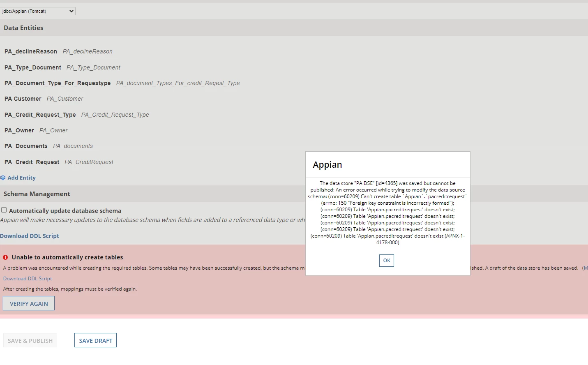Click the Data Entities section header
The width and height of the screenshot is (588, 365).
click(23, 28)
